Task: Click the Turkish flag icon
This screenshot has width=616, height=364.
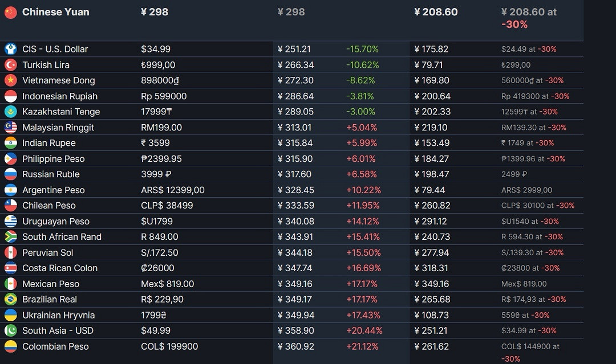Action: (x=10, y=65)
